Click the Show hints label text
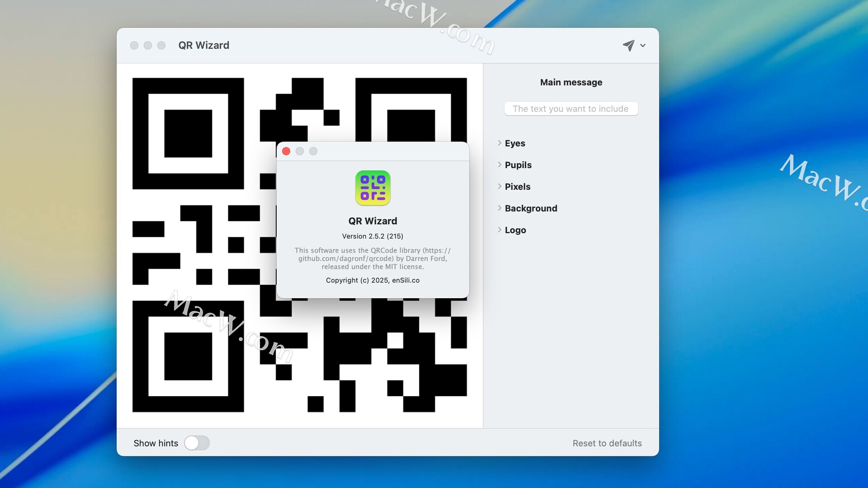This screenshot has height=488, width=868. tap(156, 443)
